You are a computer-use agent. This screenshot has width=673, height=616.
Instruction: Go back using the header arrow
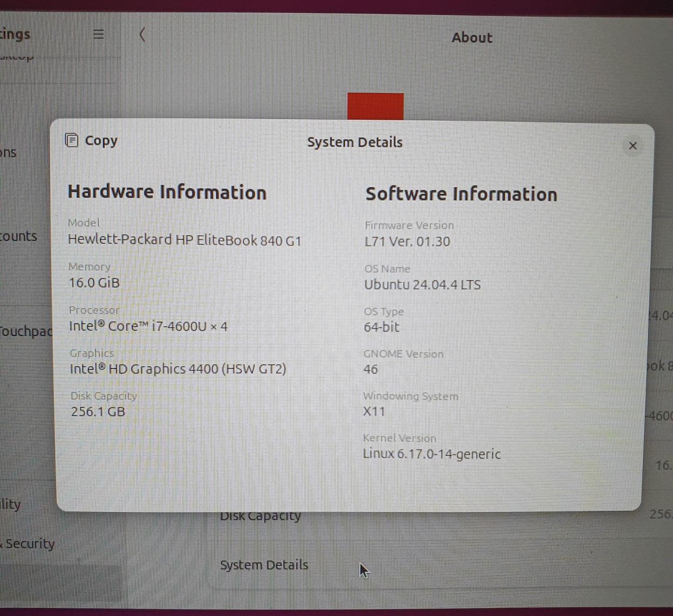tap(142, 35)
